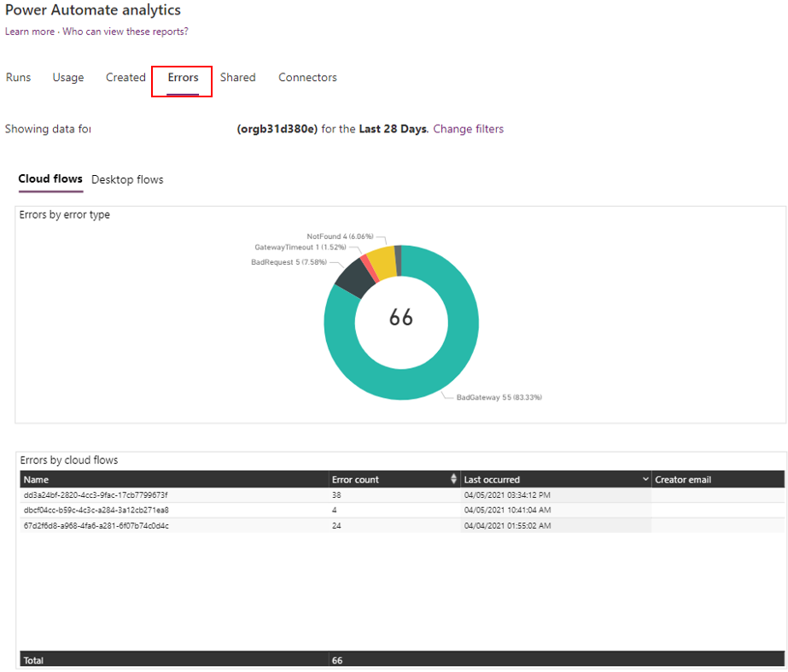Click date cell 04/04/2021 01:55:02 AM

(508, 526)
